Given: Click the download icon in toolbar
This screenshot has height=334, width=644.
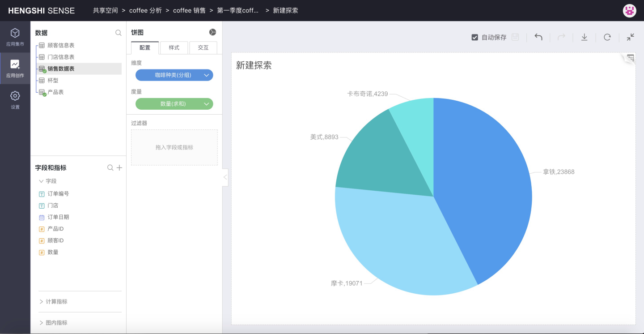Looking at the screenshot, I should pos(584,37).
